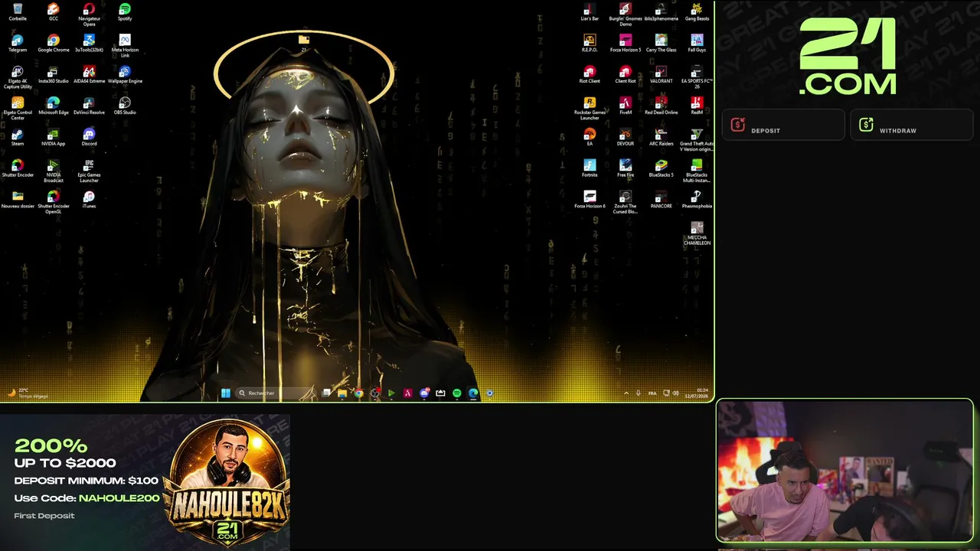Select the Rockstar Games Launcher icon
The width and height of the screenshot is (980, 551).
(x=590, y=109)
